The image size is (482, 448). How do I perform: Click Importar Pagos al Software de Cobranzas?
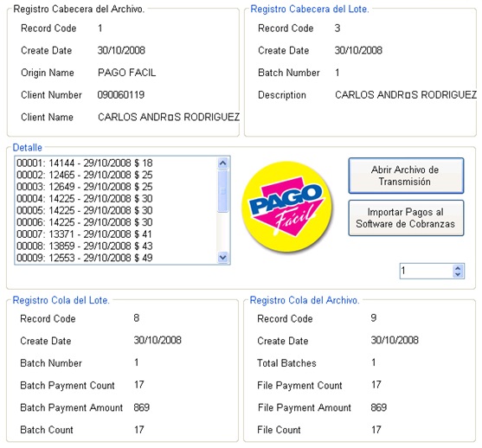406,218
